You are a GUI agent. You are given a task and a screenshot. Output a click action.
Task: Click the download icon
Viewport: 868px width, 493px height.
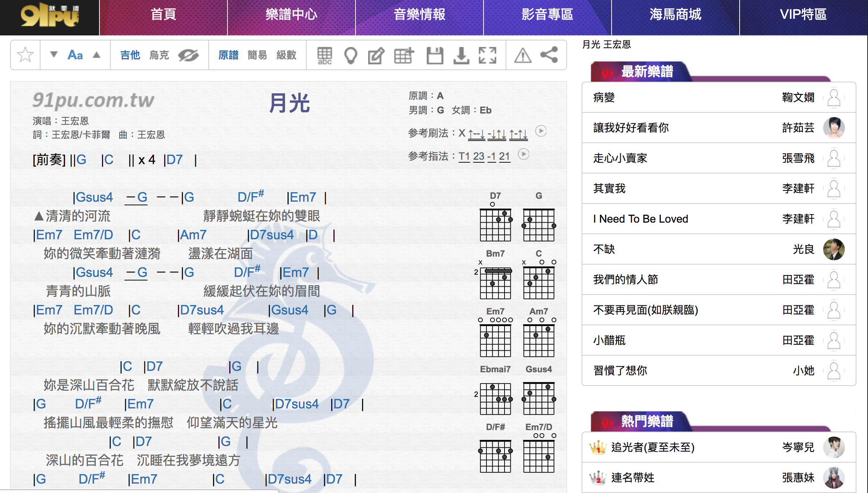[461, 56]
